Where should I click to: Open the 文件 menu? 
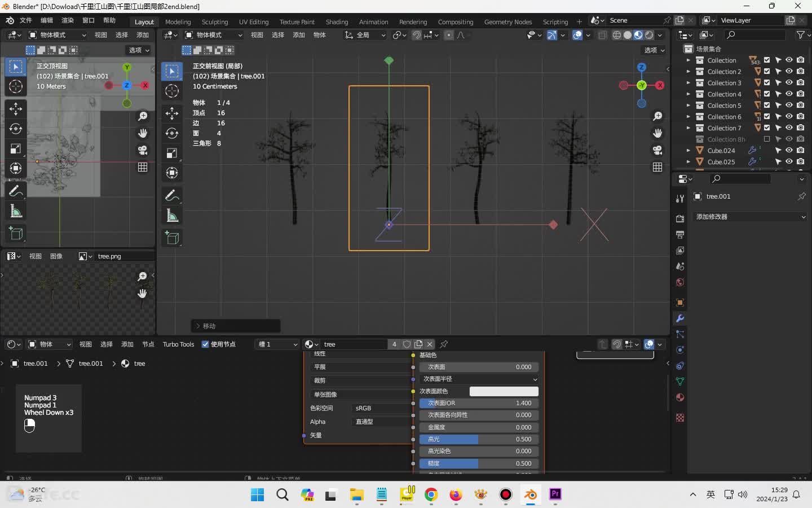(26, 20)
